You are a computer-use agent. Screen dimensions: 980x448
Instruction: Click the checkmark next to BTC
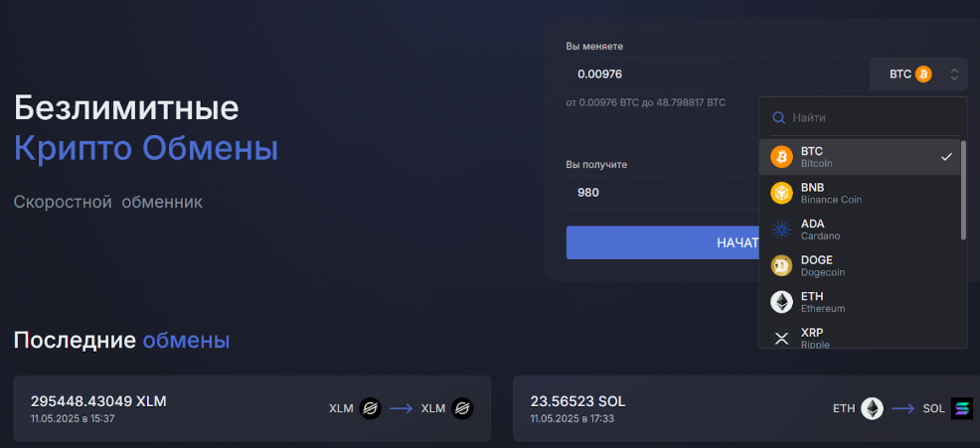point(946,157)
